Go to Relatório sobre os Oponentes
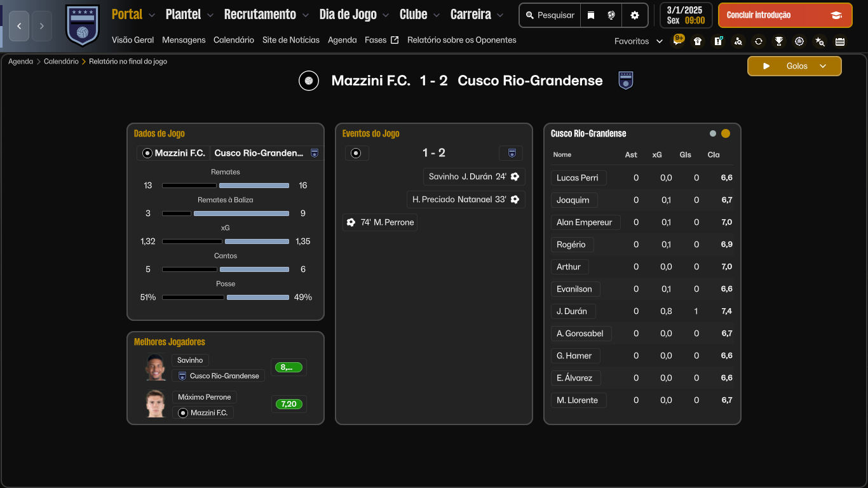 (461, 40)
